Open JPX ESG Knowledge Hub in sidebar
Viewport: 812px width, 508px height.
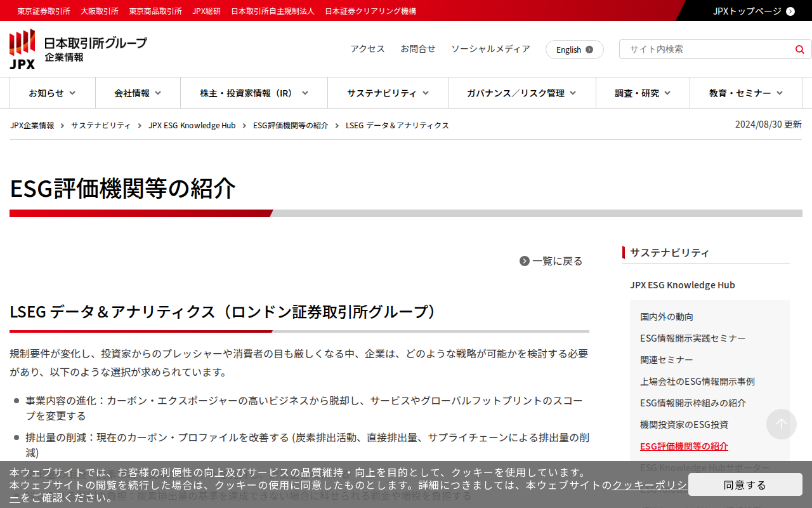click(x=683, y=284)
